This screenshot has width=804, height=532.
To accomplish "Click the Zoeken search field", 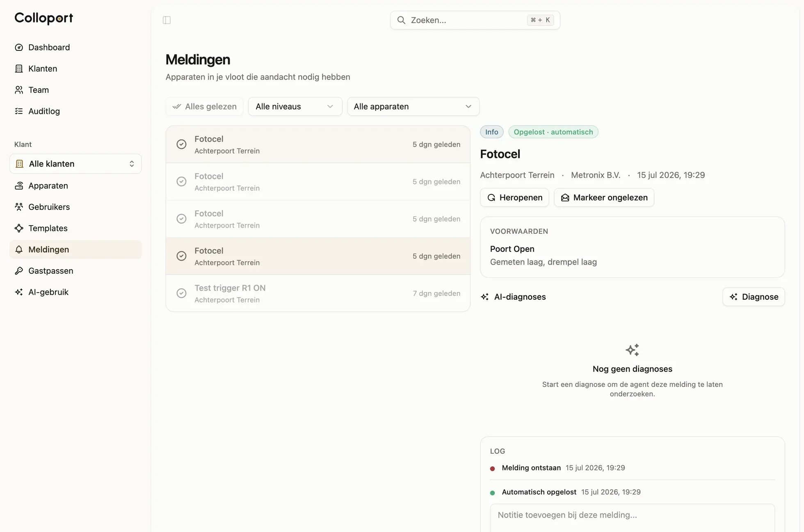I will tap(475, 20).
